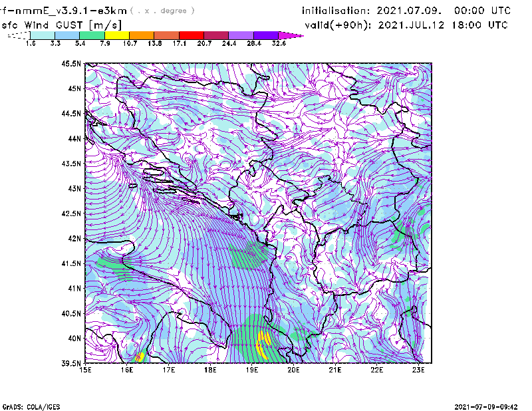Click the 16E longitude axis label
The image size is (532, 411).
[x=127, y=370]
